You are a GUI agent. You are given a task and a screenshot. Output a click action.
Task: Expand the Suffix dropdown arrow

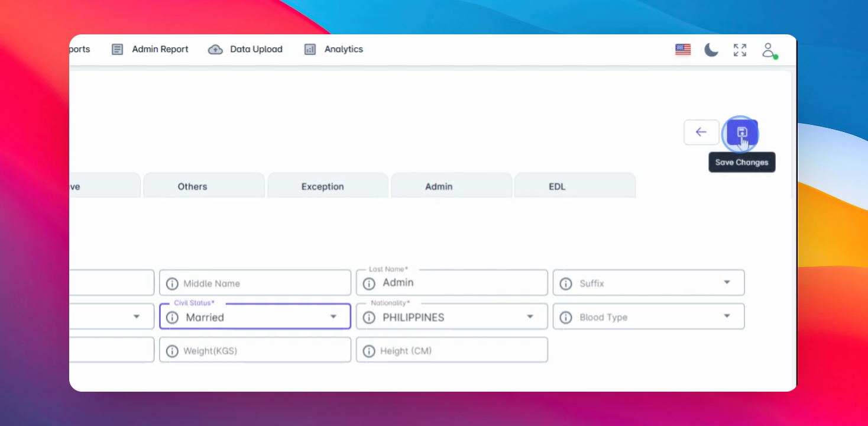(727, 283)
